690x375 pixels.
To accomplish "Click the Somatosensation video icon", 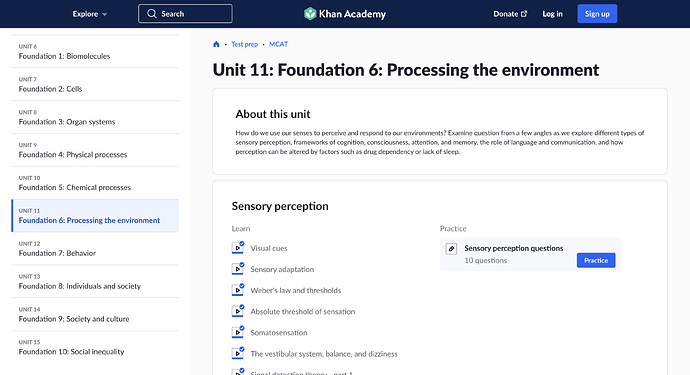I will [x=238, y=332].
